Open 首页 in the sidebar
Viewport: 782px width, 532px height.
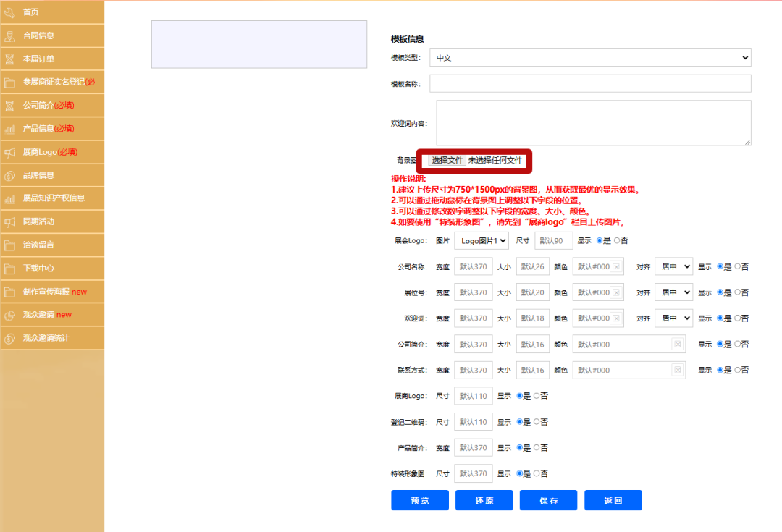point(52,12)
